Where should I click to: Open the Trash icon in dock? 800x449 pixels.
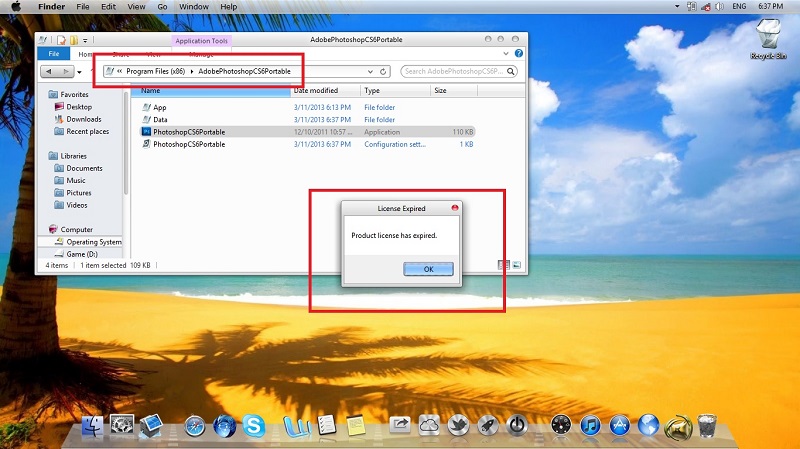(707, 426)
